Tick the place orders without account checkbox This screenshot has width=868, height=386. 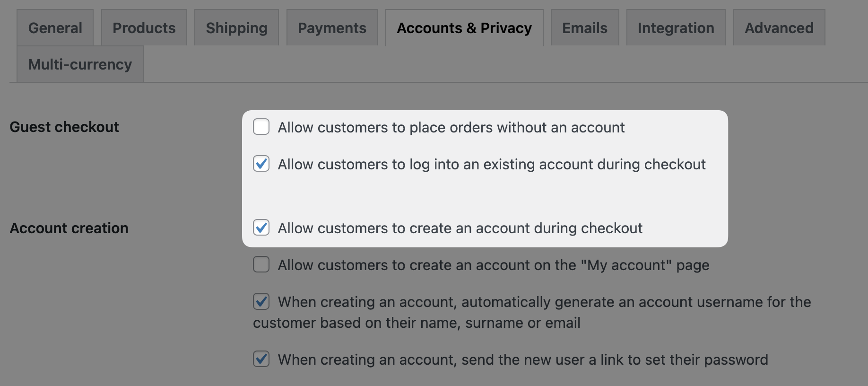(261, 127)
